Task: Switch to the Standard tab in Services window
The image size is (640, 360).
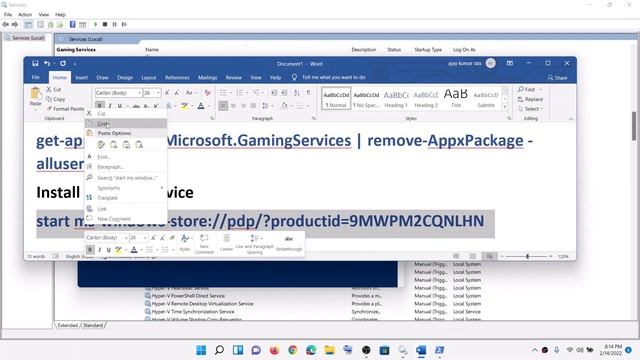Action: point(93,325)
